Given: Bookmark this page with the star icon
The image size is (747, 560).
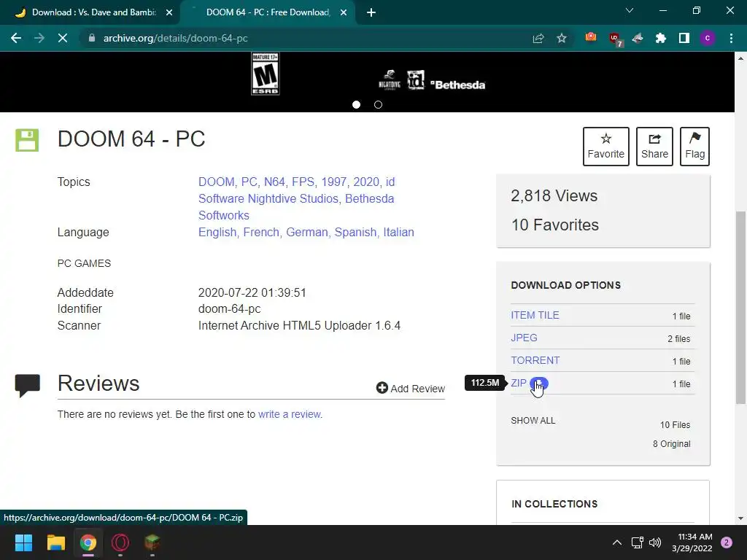Looking at the screenshot, I should point(562,38).
